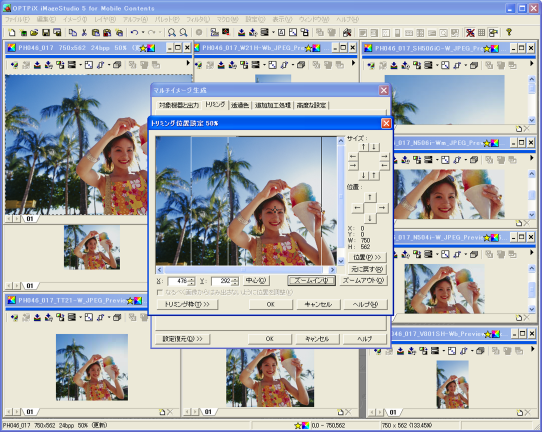
Task: Click the position left-arrow under 位置
Action: pyautogui.click(x=358, y=208)
